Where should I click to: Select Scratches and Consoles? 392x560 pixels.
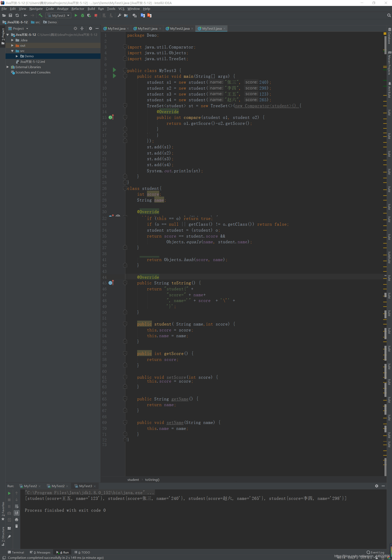(33, 72)
